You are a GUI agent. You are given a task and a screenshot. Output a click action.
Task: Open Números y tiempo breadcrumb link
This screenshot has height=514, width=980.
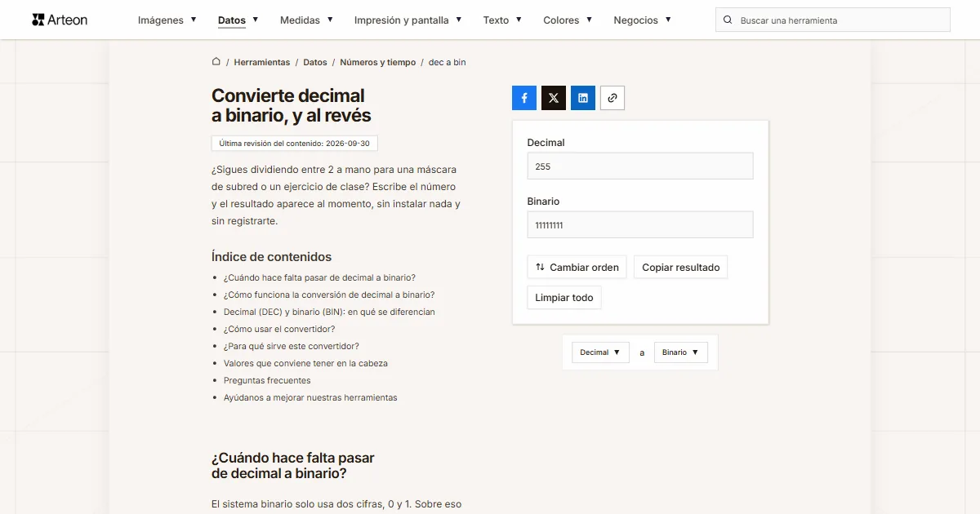[378, 62]
